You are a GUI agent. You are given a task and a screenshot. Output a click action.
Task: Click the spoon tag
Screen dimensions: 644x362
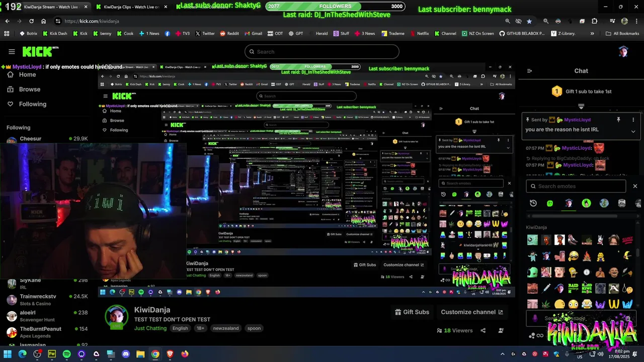pyautogui.click(x=254, y=328)
